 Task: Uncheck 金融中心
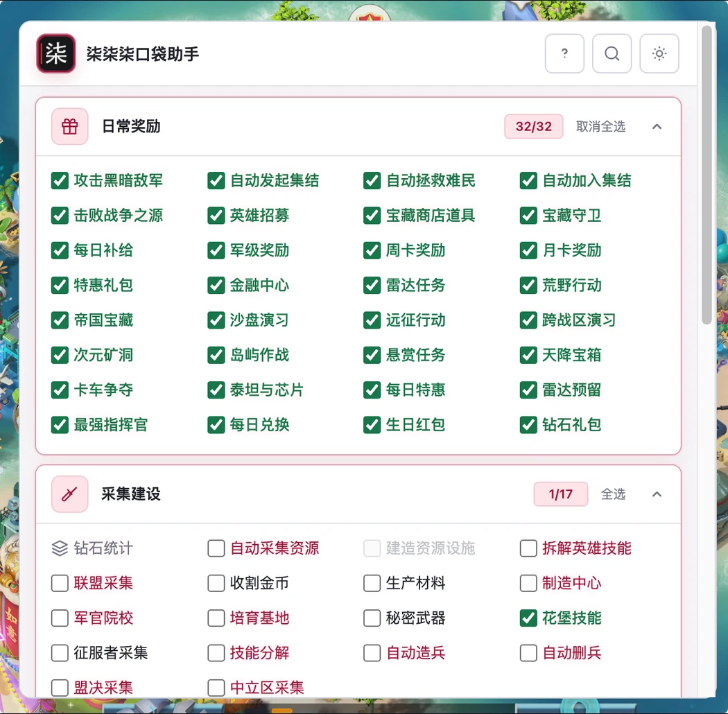(216, 285)
